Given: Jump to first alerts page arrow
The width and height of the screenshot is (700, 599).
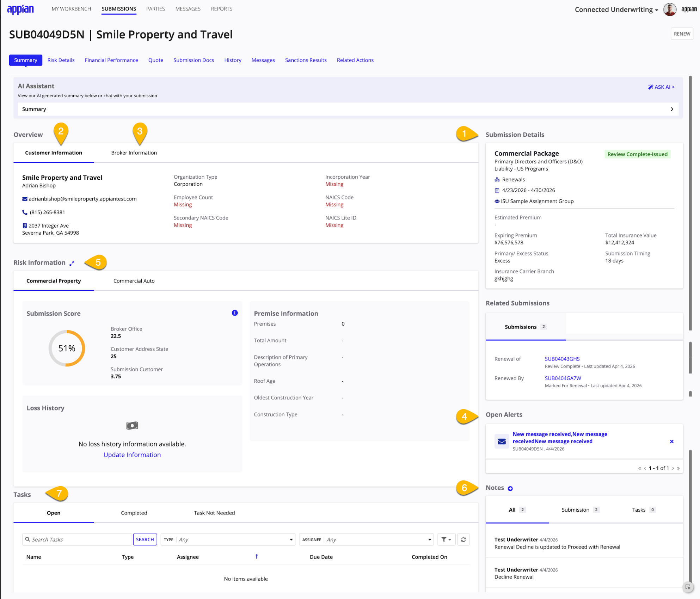Looking at the screenshot, I should click(x=640, y=468).
